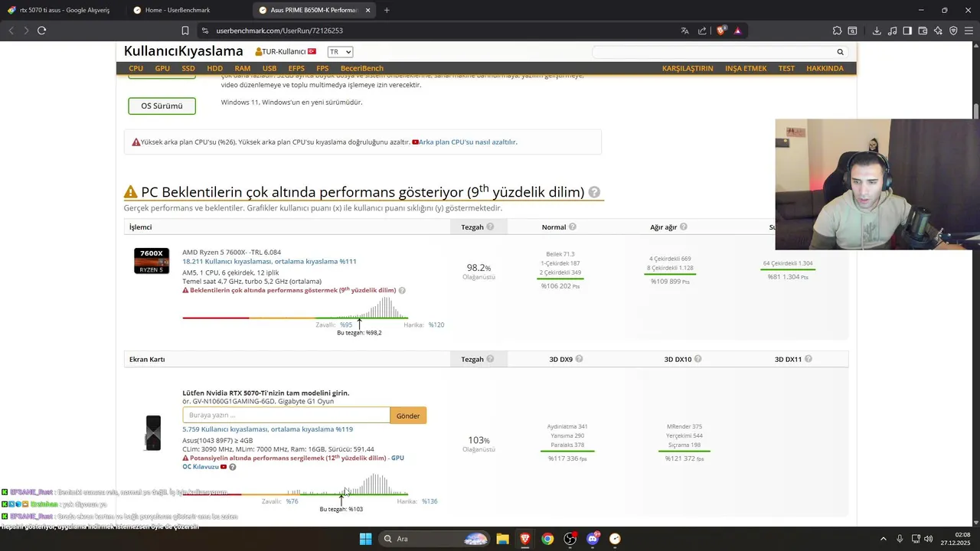Click the KullanıcıKıyaslama site logo
980x551 pixels.
(184, 51)
